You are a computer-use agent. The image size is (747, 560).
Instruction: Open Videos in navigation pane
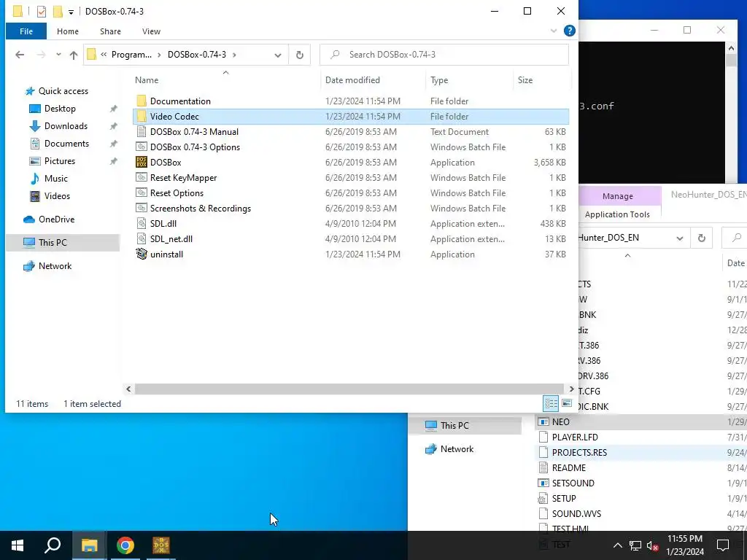pos(57,195)
